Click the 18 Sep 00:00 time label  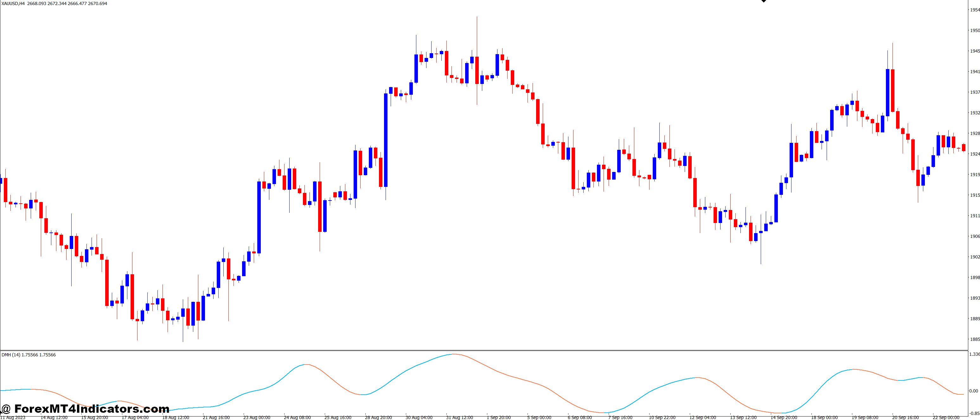[824, 417]
